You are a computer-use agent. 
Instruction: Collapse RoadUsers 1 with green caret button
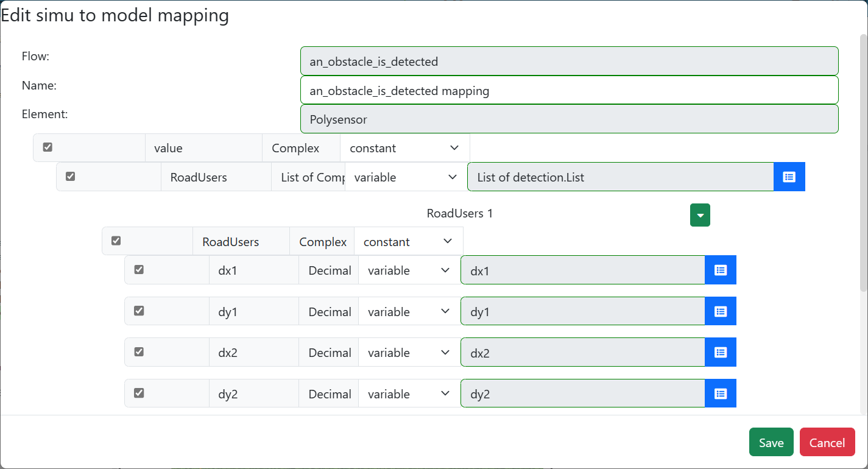pyautogui.click(x=700, y=215)
